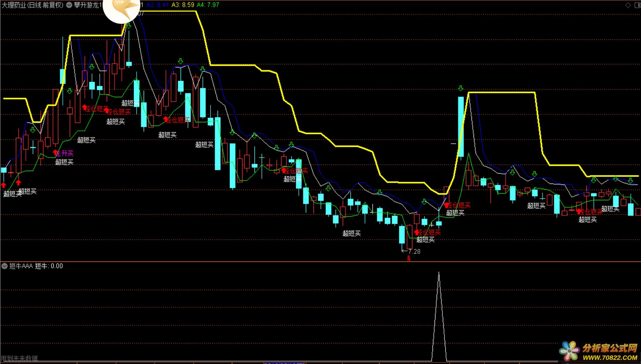Click the stock title 大理药业(日线.前复权)
This screenshot has height=364, width=641.
click(32, 5)
